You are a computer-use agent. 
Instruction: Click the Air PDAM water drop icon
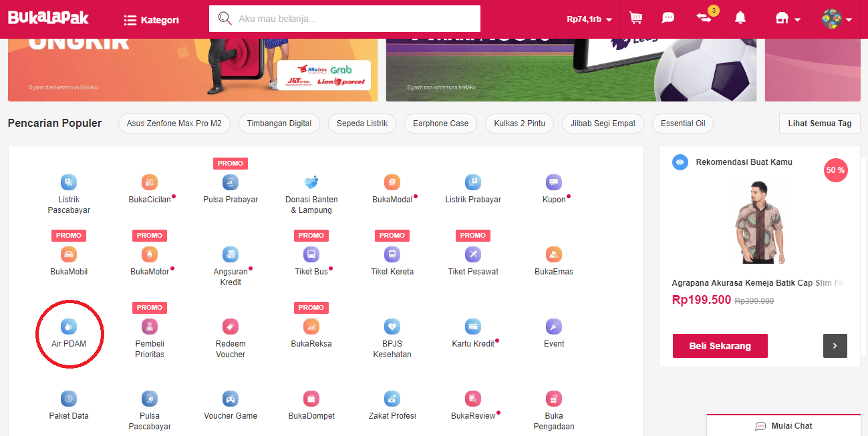click(69, 326)
